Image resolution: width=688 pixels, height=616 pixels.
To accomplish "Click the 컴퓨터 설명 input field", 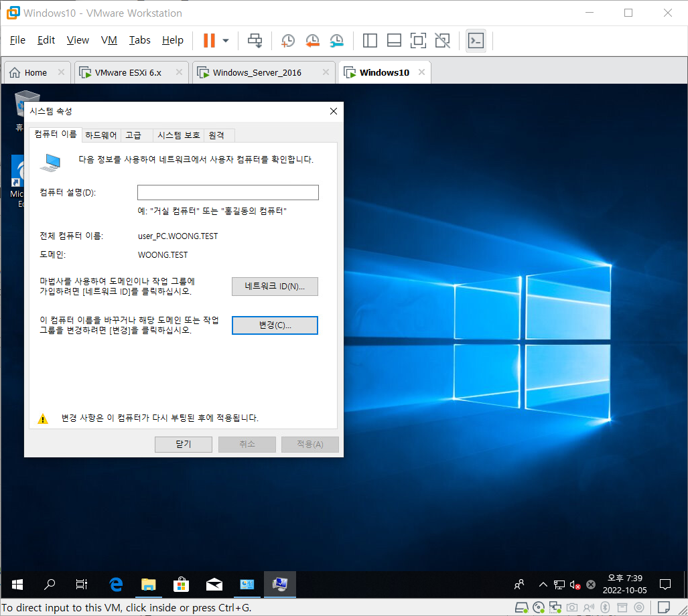I will tap(228, 192).
